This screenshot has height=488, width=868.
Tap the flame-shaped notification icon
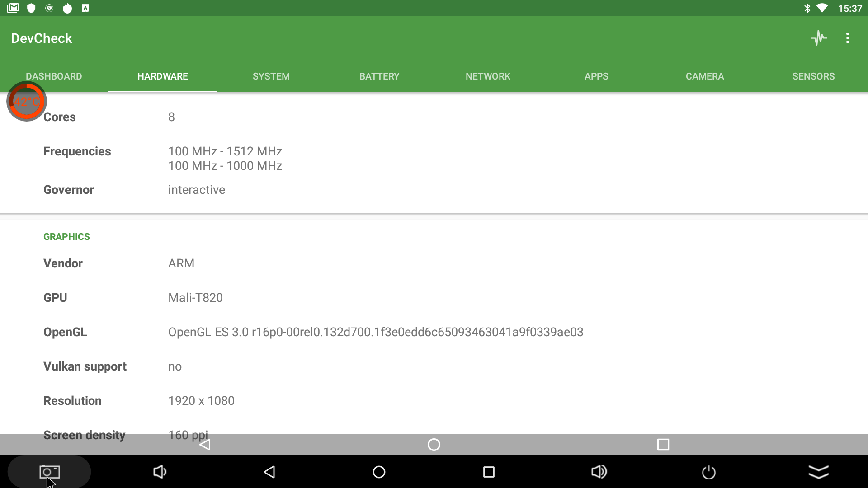click(x=67, y=8)
